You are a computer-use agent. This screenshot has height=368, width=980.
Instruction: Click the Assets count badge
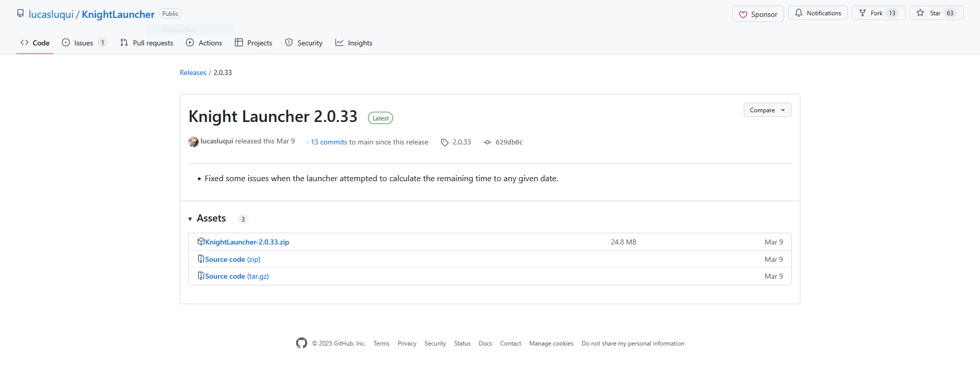243,219
